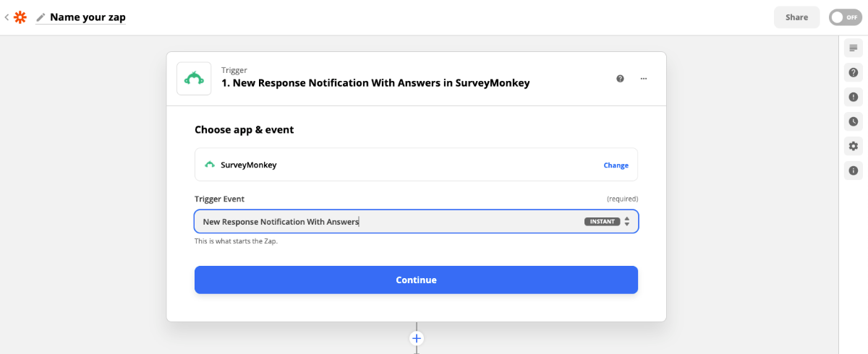
Task: Open the Trigger Event dropdown field
Action: [x=416, y=222]
